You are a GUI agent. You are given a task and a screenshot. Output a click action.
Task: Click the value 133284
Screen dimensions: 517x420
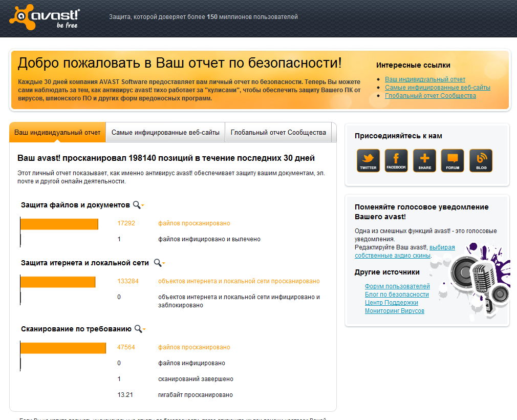point(128,281)
